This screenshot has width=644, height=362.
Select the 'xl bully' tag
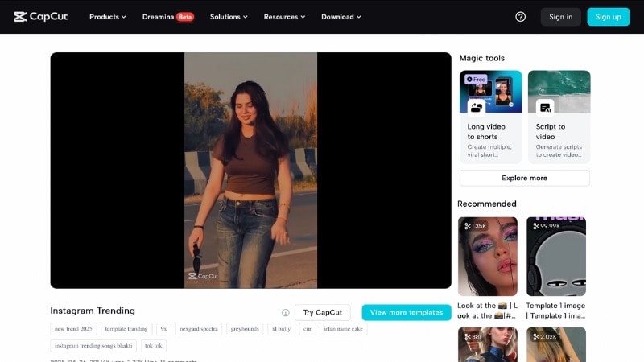click(x=281, y=329)
